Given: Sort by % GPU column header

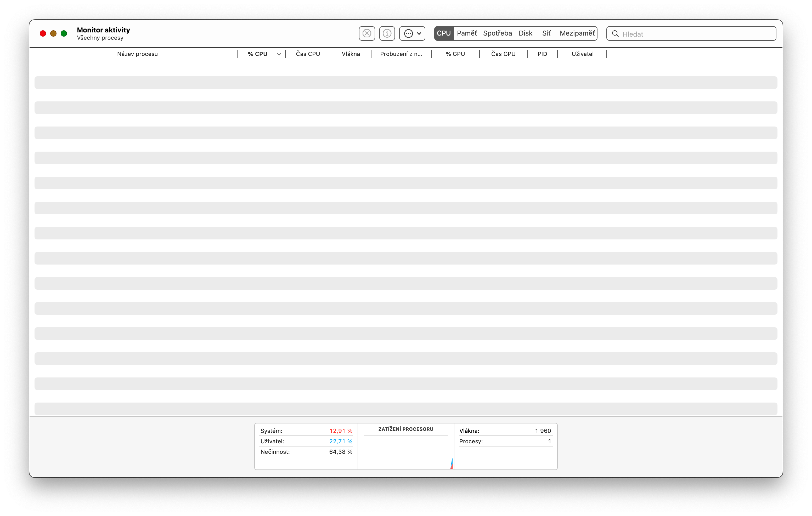Looking at the screenshot, I should click(x=455, y=54).
